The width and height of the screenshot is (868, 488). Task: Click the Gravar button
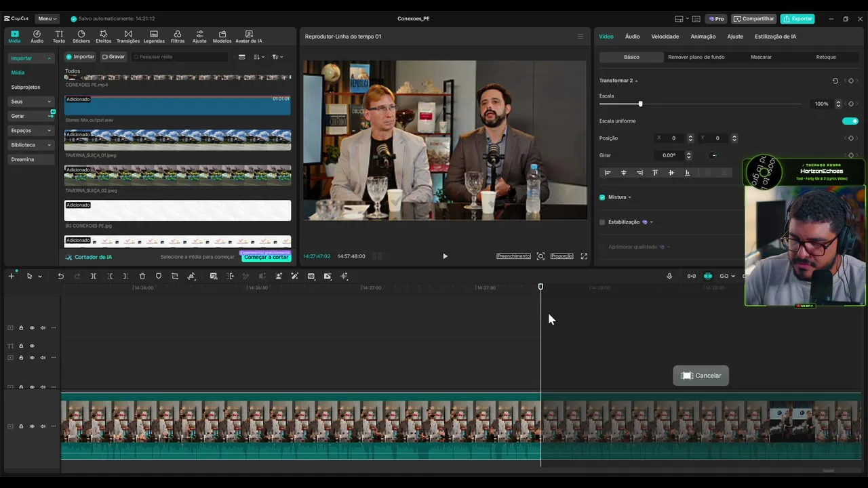pyautogui.click(x=113, y=57)
